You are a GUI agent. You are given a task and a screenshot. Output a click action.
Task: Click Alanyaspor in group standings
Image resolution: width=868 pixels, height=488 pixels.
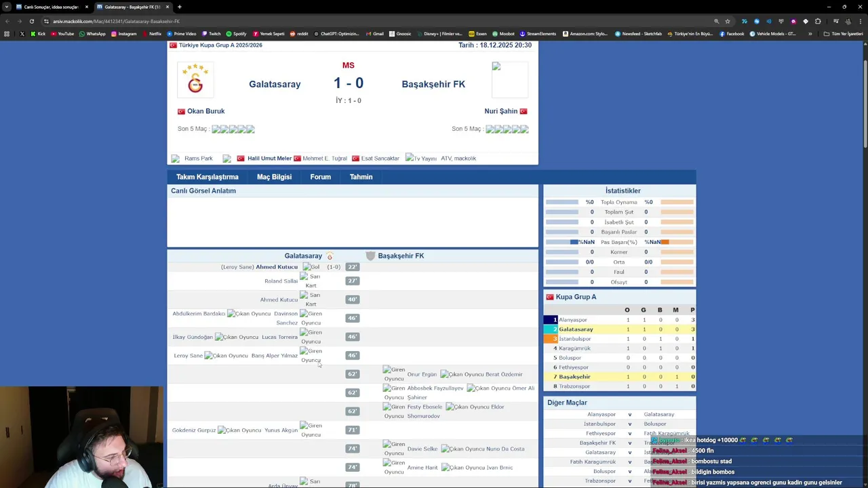click(x=573, y=320)
